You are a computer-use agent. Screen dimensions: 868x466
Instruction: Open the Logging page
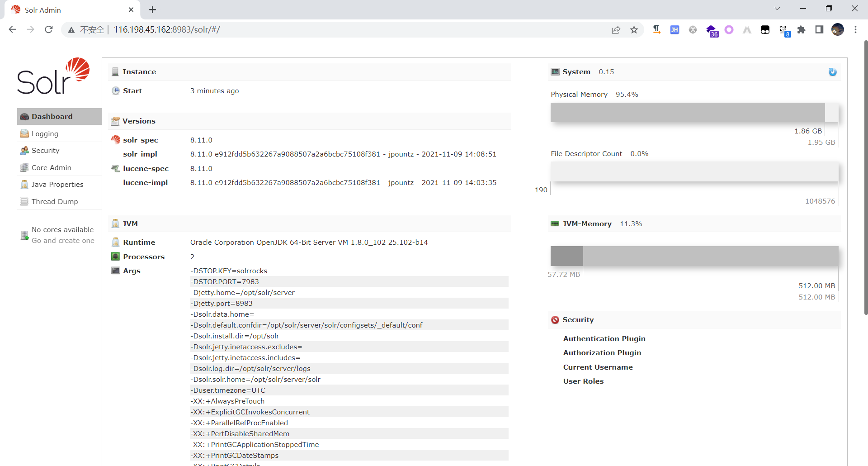(x=45, y=133)
